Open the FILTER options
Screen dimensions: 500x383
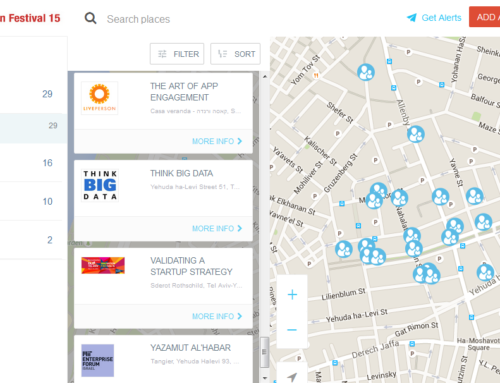(x=177, y=54)
